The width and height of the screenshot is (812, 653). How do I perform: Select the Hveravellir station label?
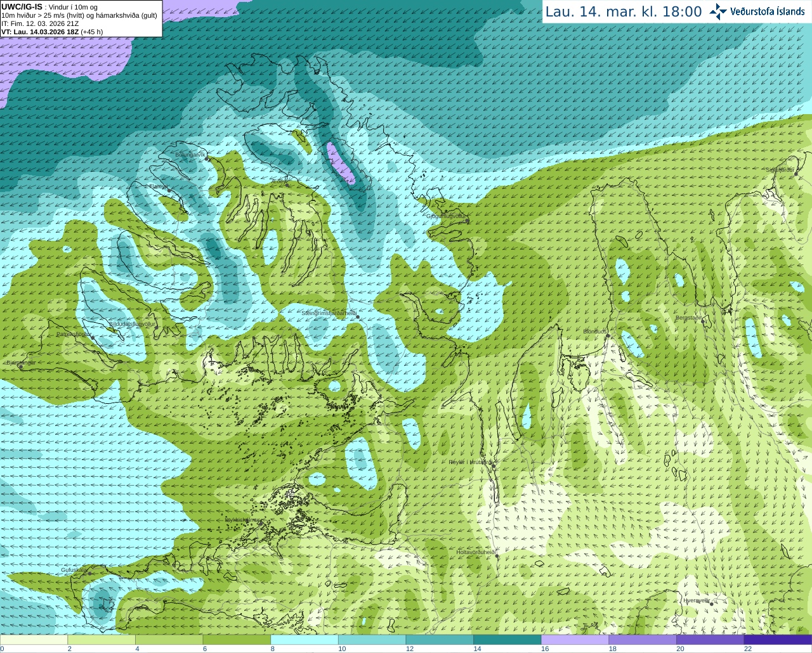tap(696, 600)
